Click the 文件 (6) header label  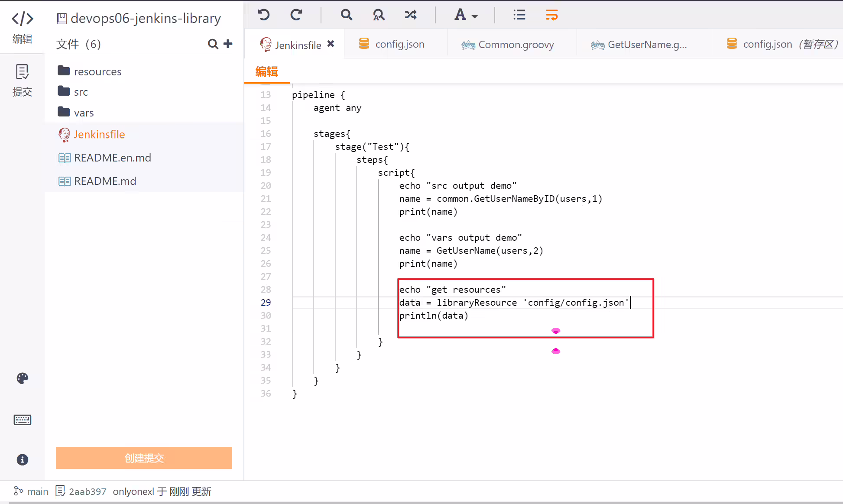pyautogui.click(x=78, y=44)
